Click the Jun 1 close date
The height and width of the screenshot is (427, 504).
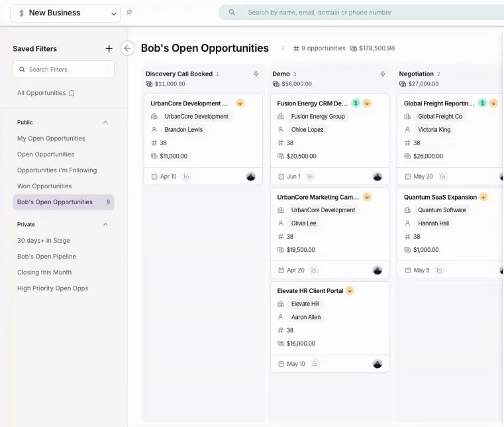[x=293, y=176]
